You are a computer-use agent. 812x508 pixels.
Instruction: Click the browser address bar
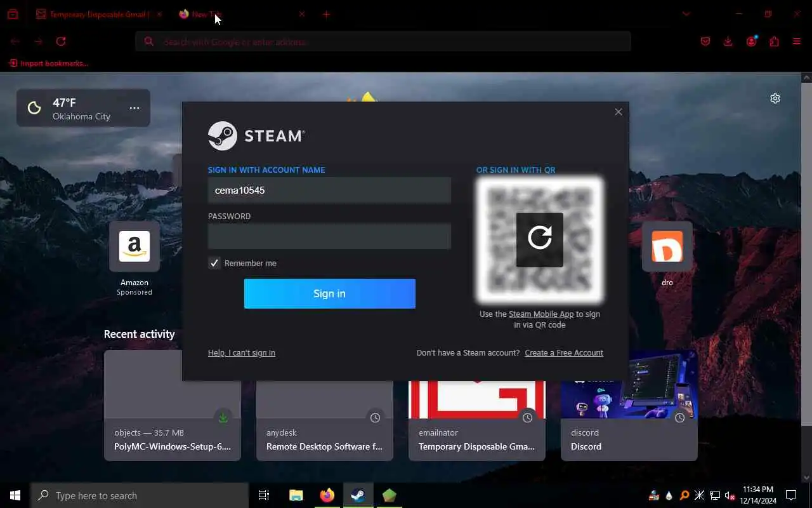point(383,41)
